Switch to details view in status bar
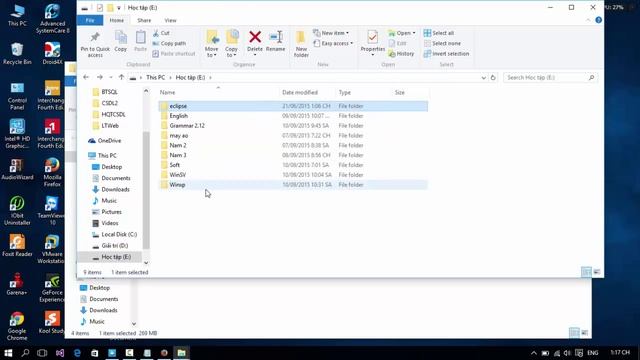Screen dimensions: 640x360 pos(586,272)
